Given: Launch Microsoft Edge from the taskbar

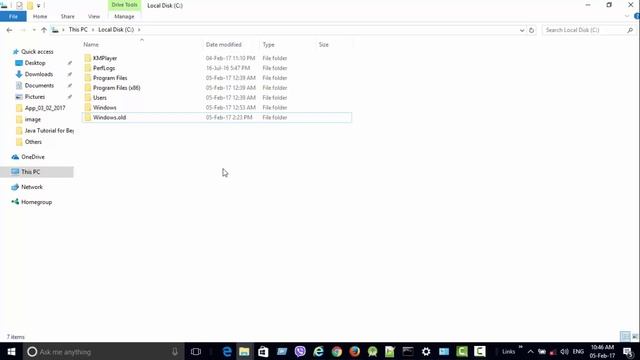Looking at the screenshot, I should click(227, 351).
